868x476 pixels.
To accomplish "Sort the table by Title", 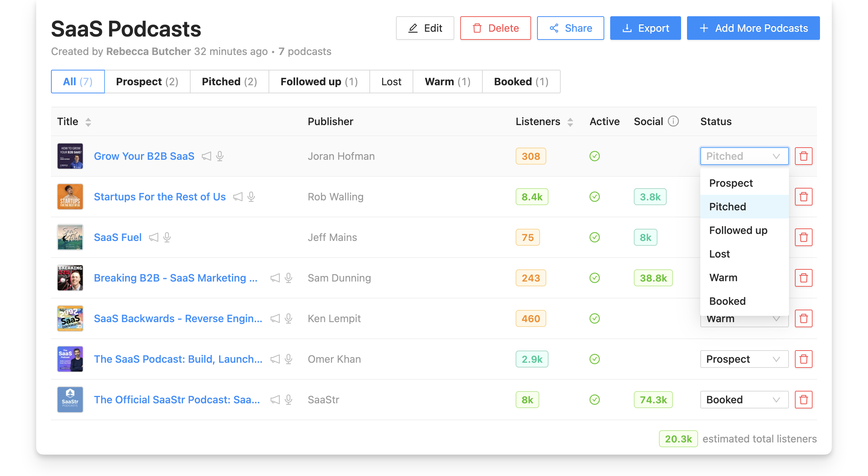I will [x=88, y=122].
